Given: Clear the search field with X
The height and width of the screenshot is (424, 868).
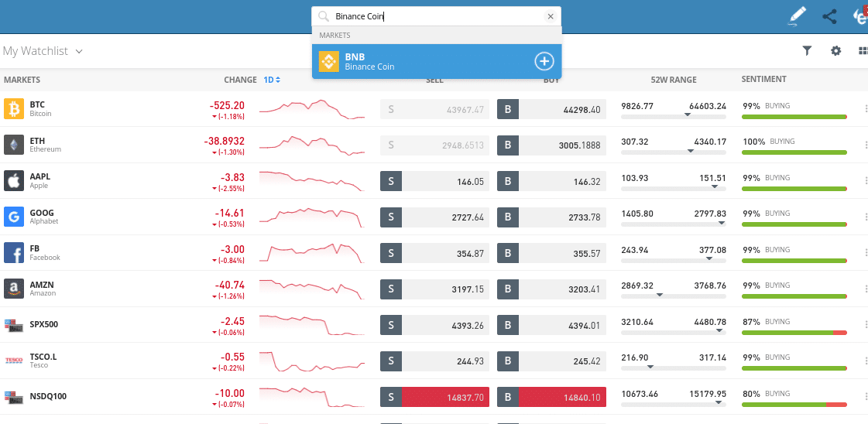Looking at the screenshot, I should click(x=551, y=16).
